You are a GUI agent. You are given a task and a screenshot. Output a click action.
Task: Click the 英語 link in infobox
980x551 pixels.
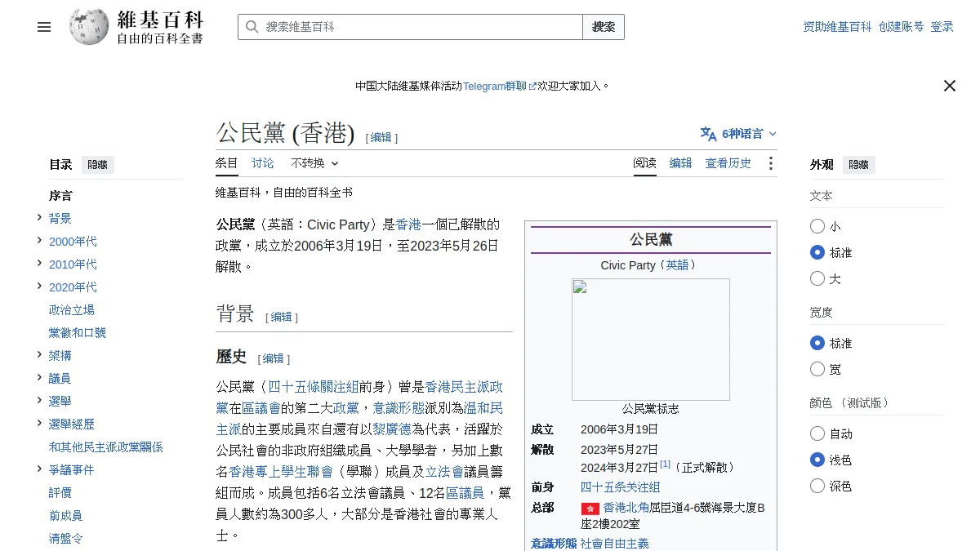coord(677,265)
